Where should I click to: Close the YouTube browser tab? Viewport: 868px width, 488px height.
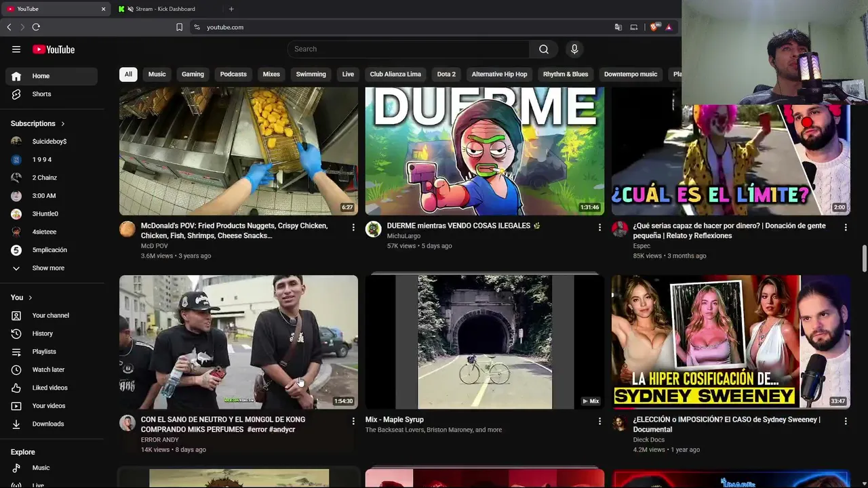point(103,9)
